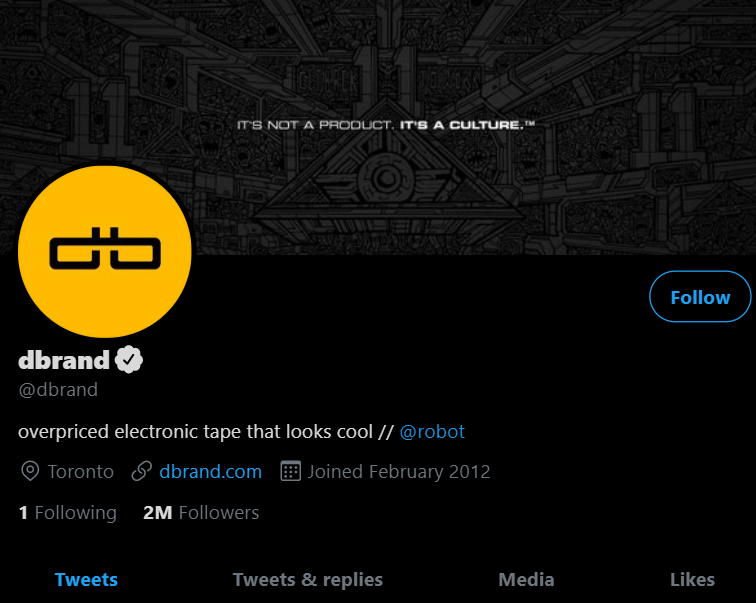View the 2M Followers list
756x603 pixels.
click(x=201, y=512)
